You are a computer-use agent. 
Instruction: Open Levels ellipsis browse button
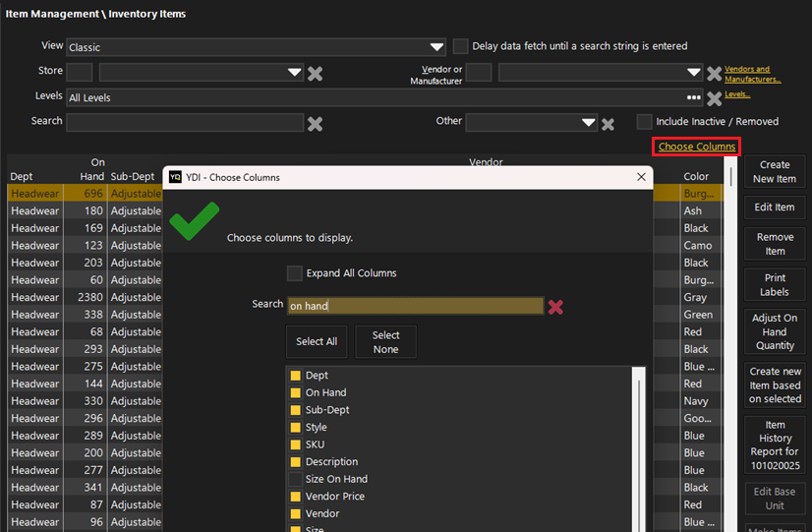point(694,98)
